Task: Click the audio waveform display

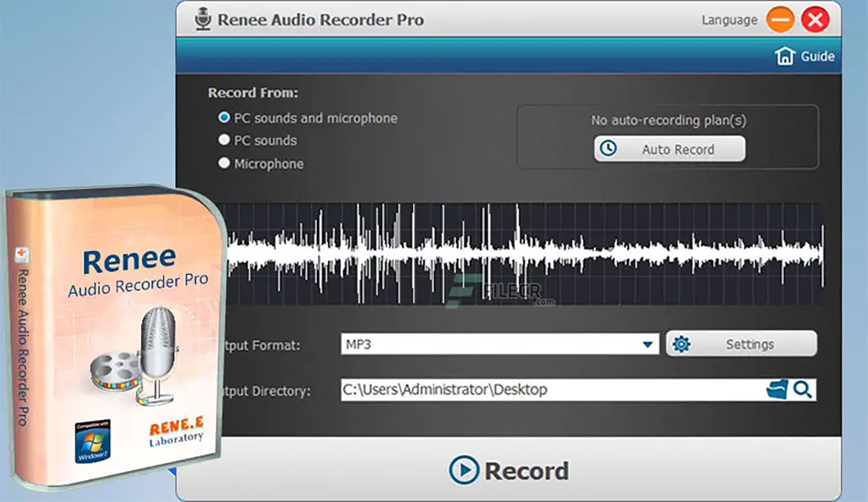Action: coord(524,254)
